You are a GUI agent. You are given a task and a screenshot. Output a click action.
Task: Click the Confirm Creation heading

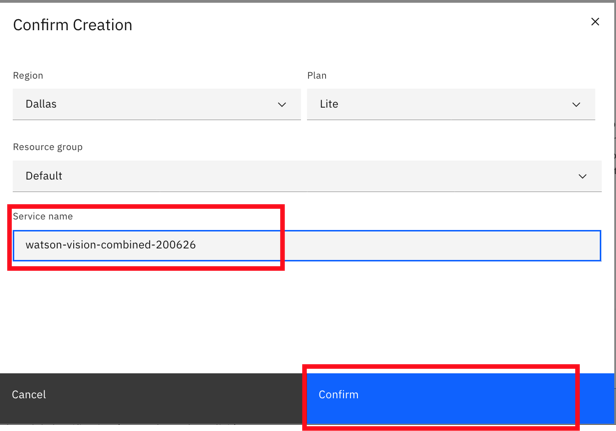72,25
